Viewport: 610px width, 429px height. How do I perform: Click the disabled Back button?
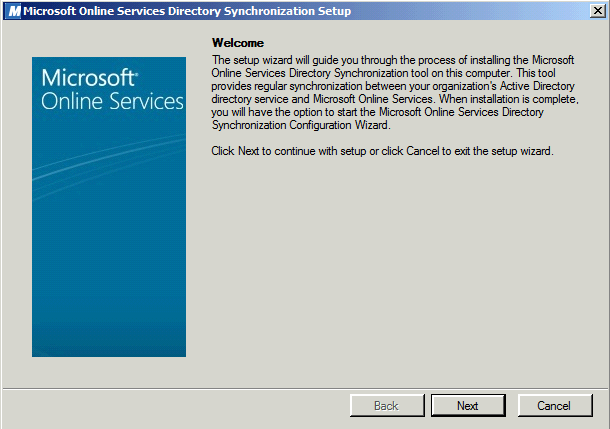pos(387,405)
